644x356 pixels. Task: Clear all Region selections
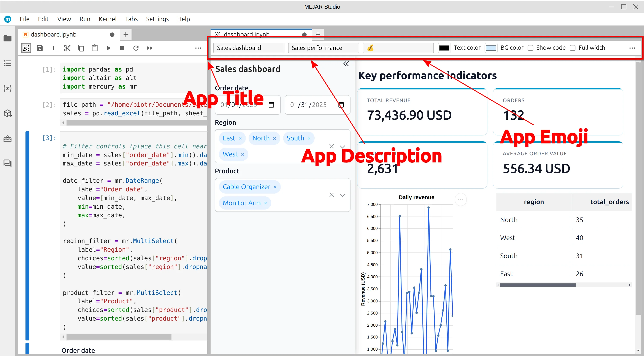point(332,146)
